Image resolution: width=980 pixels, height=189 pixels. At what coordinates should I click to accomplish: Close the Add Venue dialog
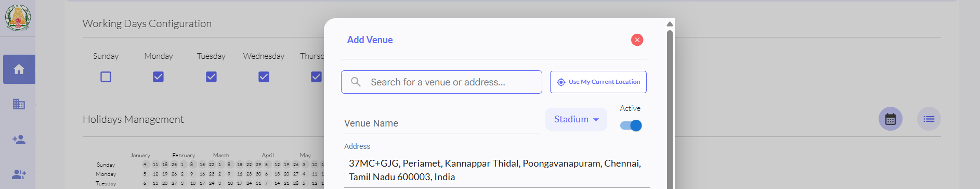[x=637, y=40]
